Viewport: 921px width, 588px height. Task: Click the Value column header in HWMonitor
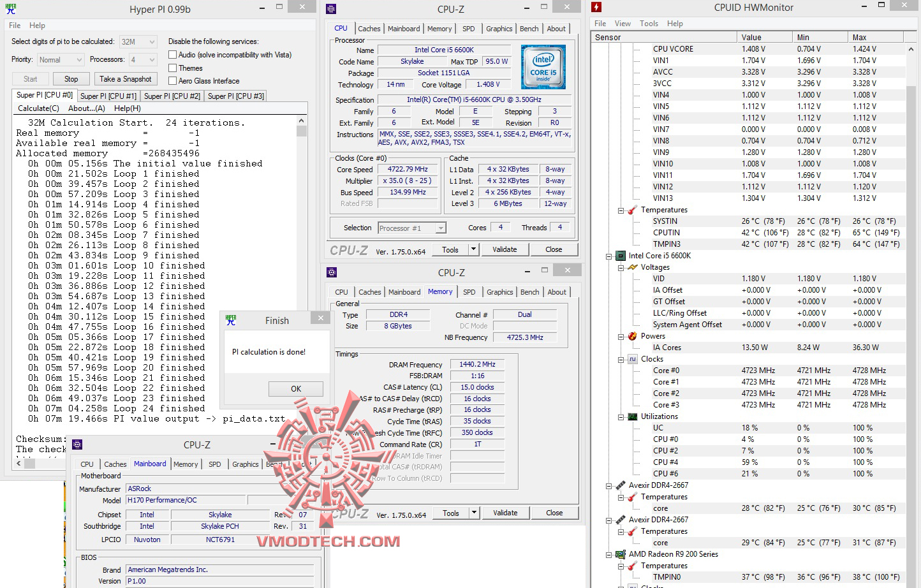pos(764,37)
